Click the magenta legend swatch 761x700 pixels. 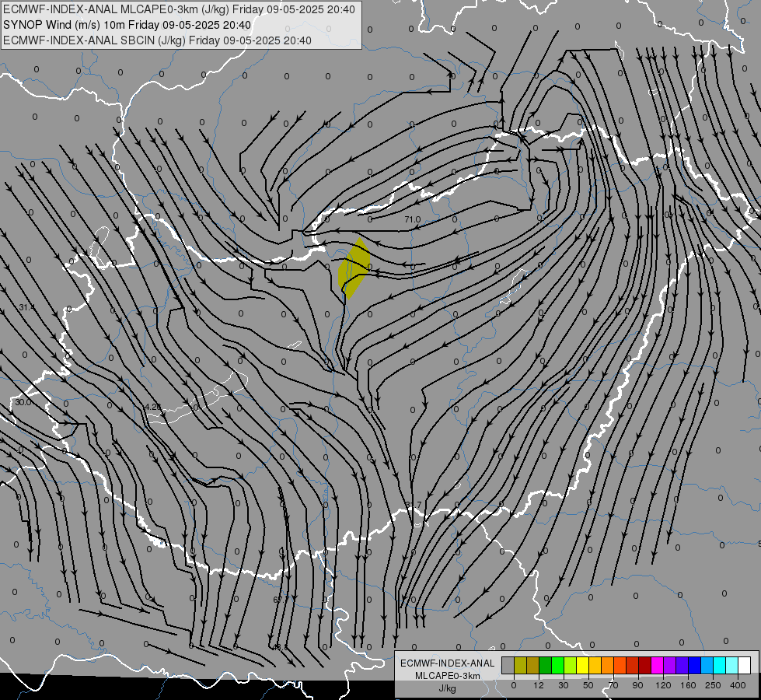[x=658, y=665]
